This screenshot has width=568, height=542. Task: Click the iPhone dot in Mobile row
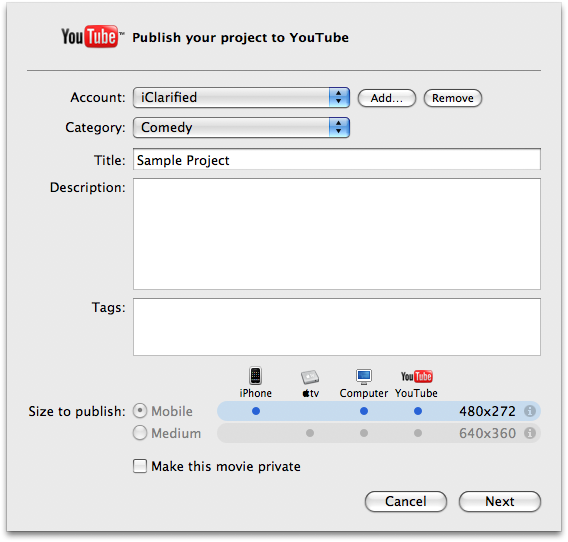[x=256, y=411]
